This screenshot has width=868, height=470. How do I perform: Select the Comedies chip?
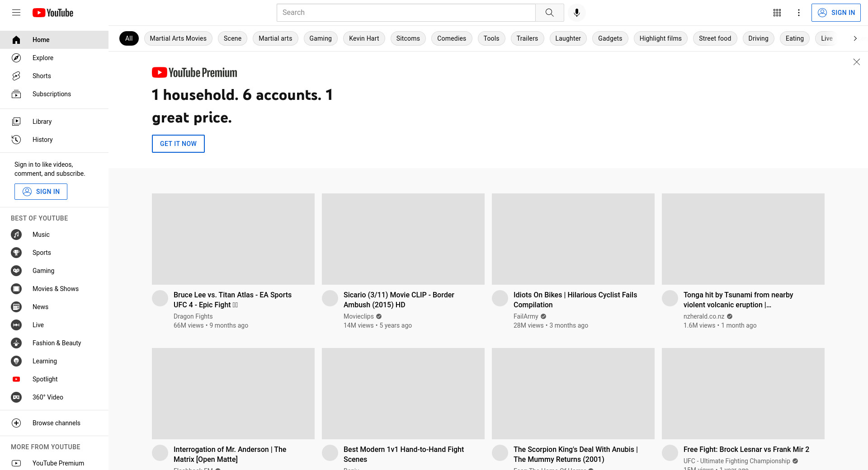pos(452,38)
